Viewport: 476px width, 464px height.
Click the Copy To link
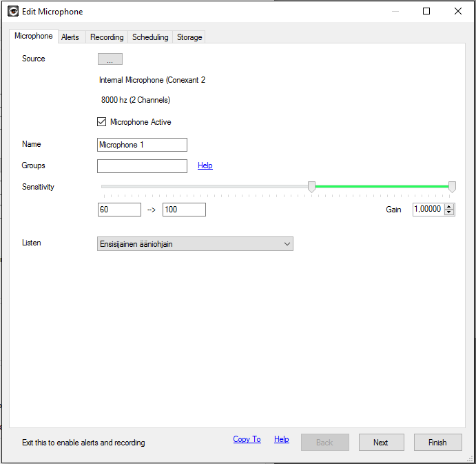click(247, 439)
